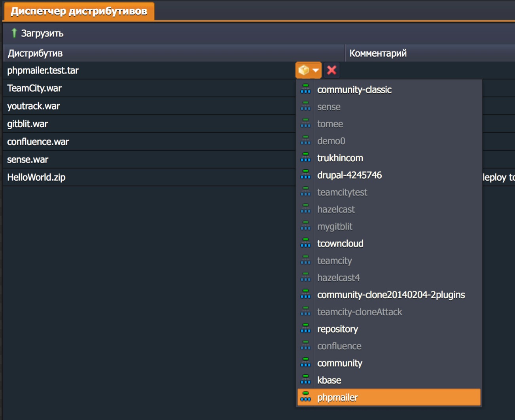The width and height of the screenshot is (515, 420).
Task: Pick teamcitytest in the environment list
Action: tap(389, 192)
